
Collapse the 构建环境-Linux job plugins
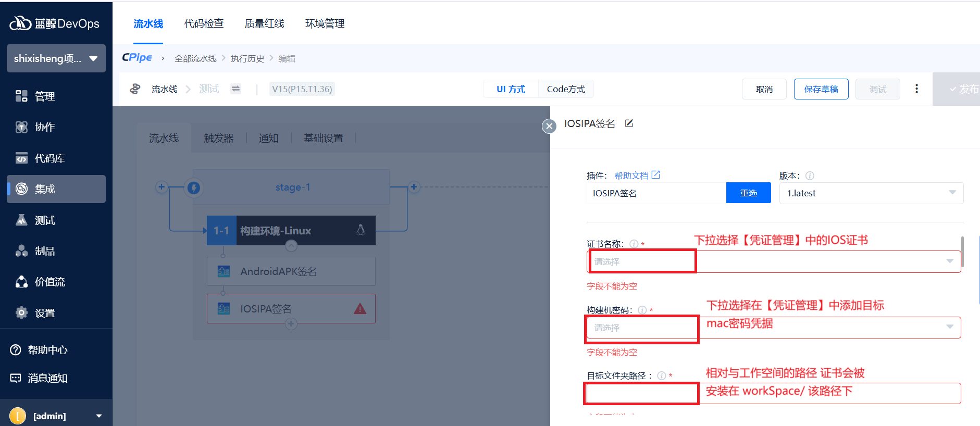(x=291, y=245)
